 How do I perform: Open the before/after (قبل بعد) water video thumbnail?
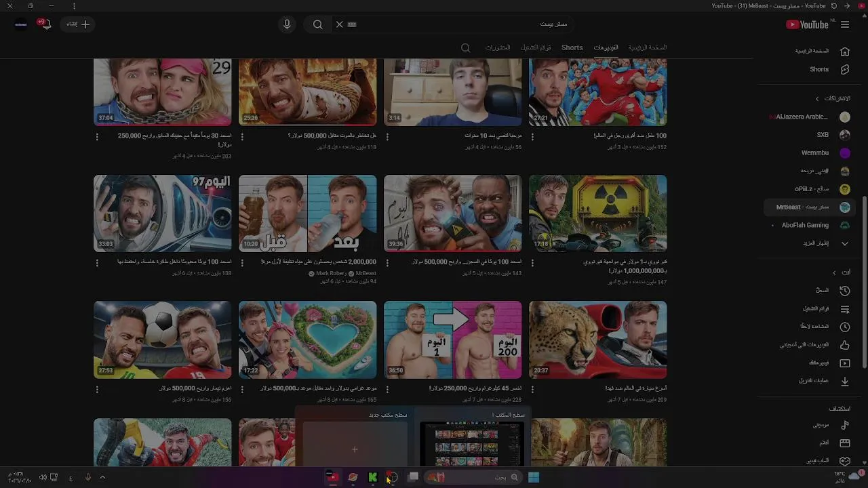(307, 213)
